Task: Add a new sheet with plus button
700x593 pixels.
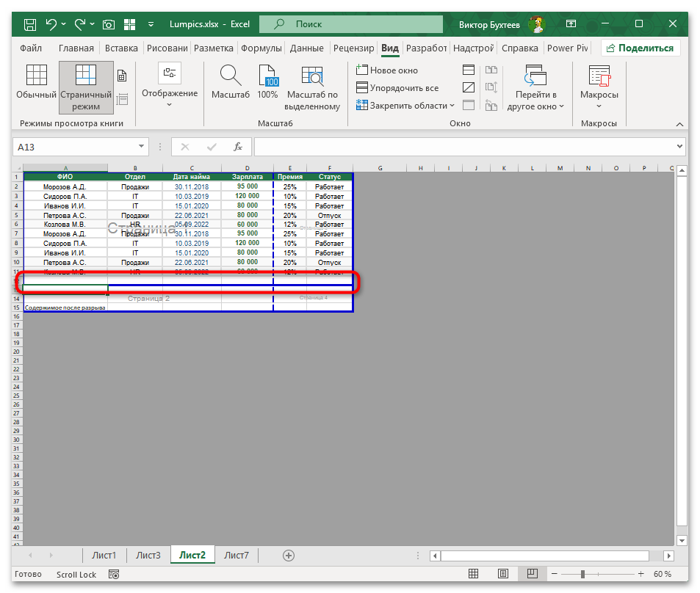Action: (x=289, y=556)
